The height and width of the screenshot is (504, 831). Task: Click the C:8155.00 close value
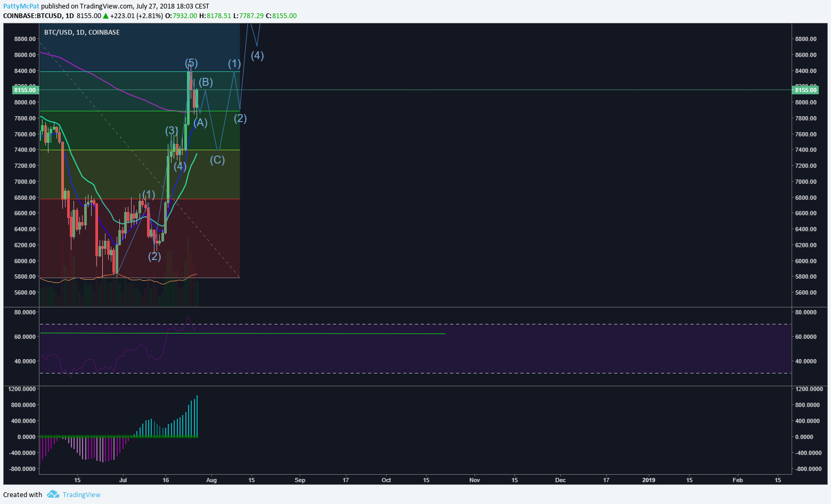pos(281,16)
